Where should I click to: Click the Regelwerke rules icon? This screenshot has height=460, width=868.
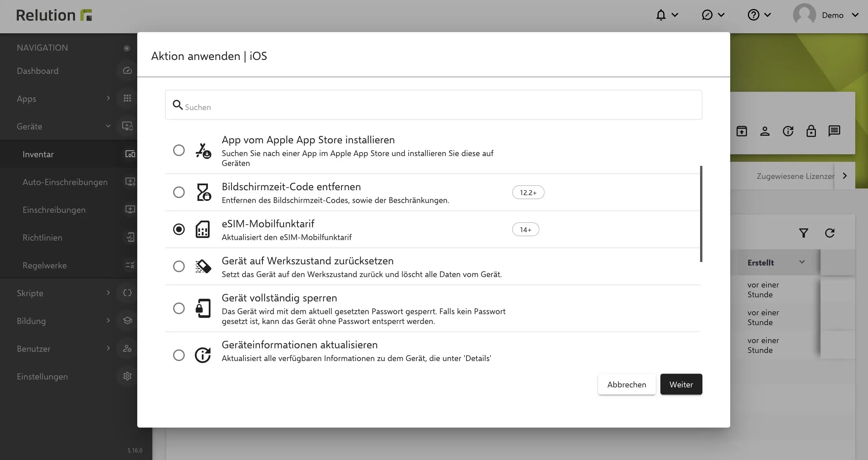click(x=130, y=265)
